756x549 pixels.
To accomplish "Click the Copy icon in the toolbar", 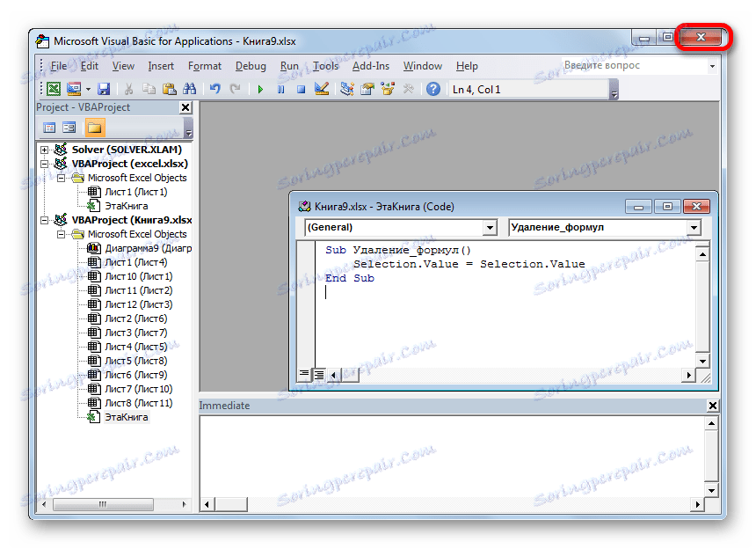I will (149, 89).
